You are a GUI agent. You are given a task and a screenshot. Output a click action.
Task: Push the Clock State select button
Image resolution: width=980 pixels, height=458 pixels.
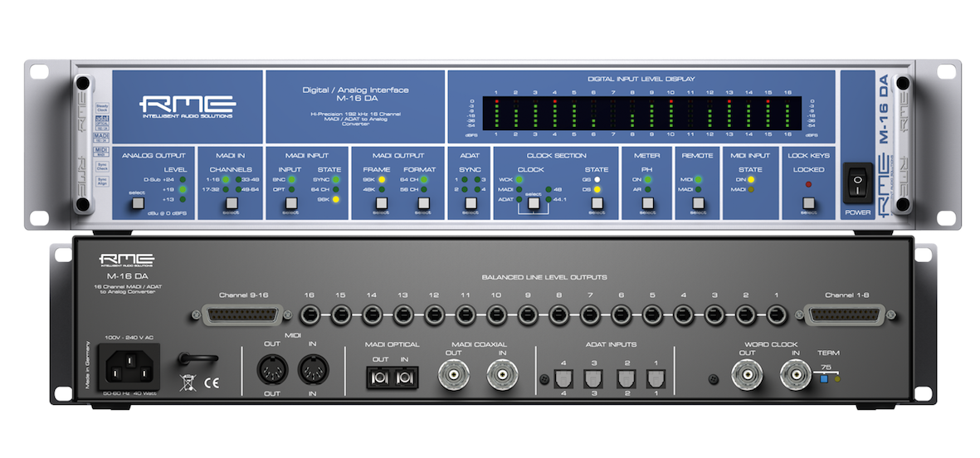tap(597, 203)
